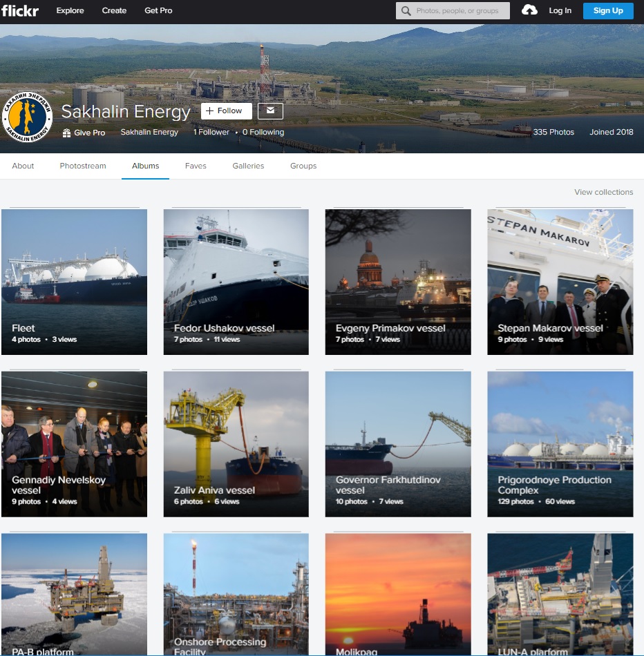Click the '9 photos · 9 views' text
The height and width of the screenshot is (656, 644).
(x=531, y=339)
